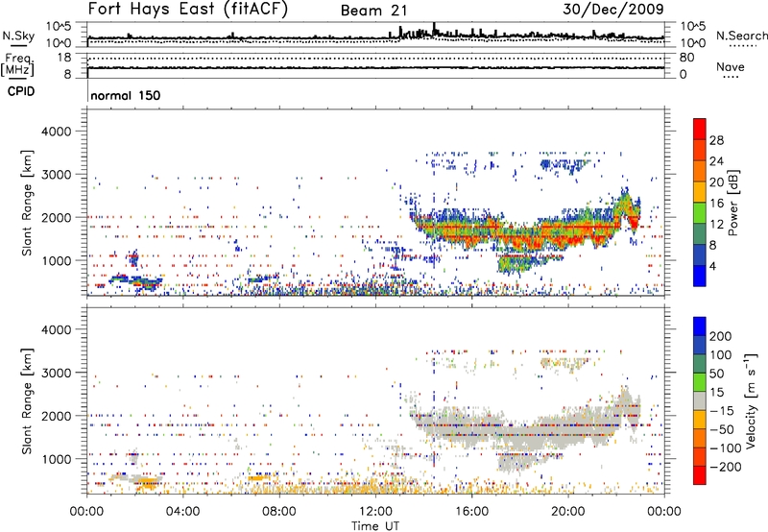Click the '-50' velocity colorbar value
Image resolution: width=768 pixels, height=532 pixels.
point(722,429)
